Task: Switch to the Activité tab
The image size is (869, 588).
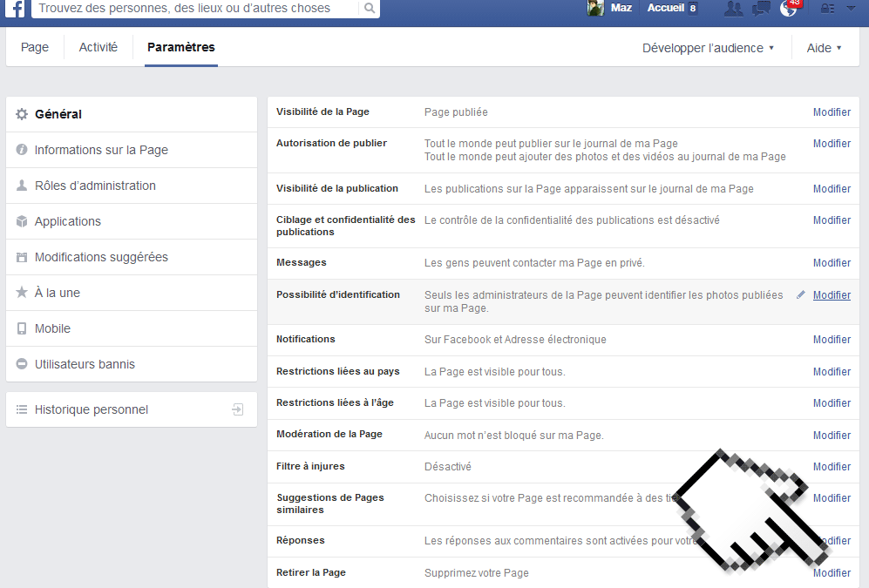Action: tap(98, 47)
